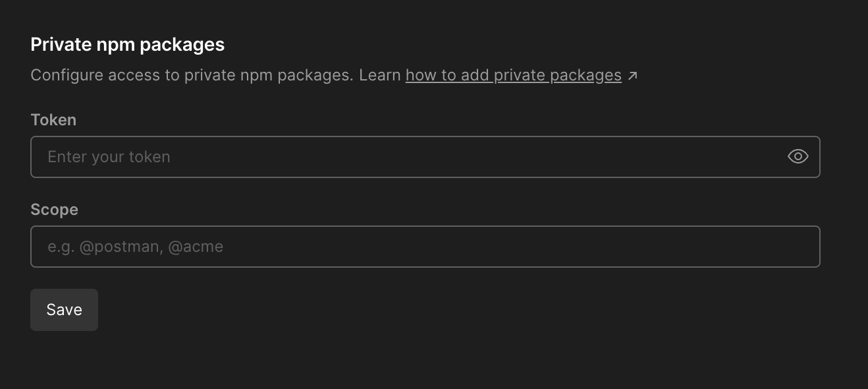This screenshot has width=868, height=389.
Task: Click the Token field label
Action: click(x=53, y=120)
